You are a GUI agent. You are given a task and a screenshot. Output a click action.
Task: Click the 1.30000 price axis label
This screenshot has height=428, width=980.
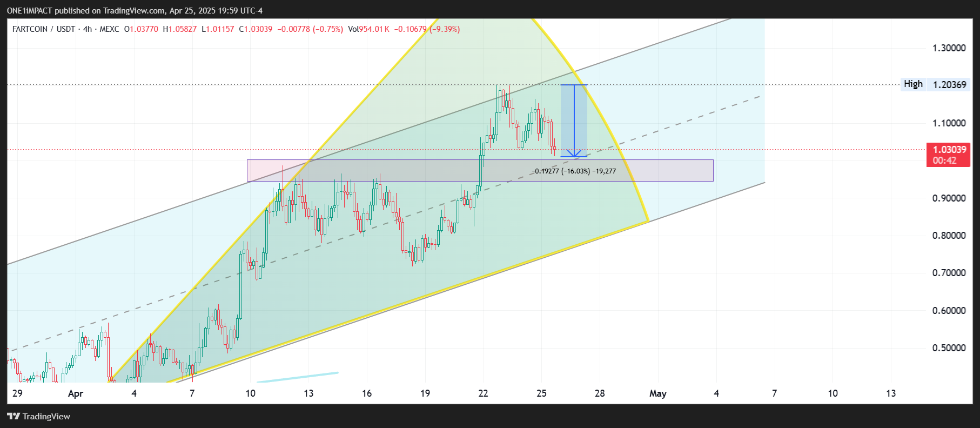coord(949,48)
